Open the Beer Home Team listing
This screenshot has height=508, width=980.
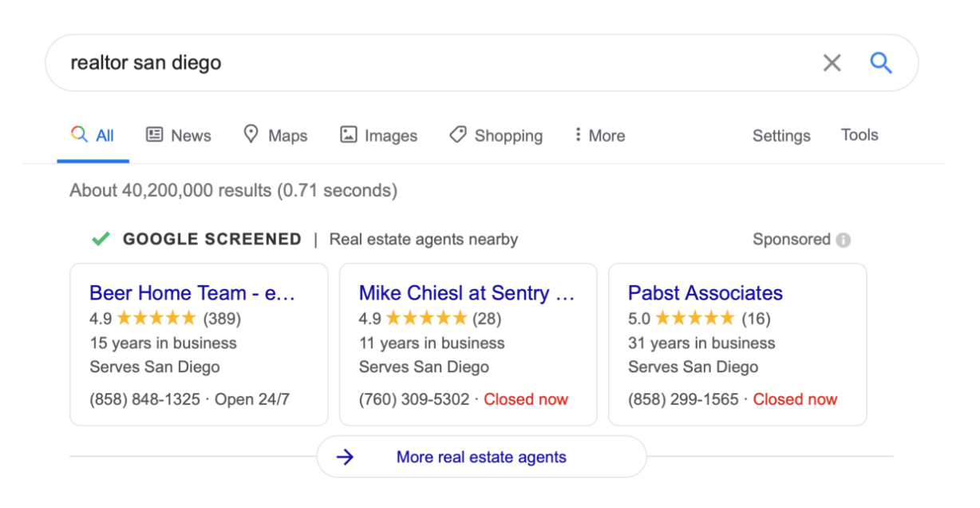click(x=192, y=293)
